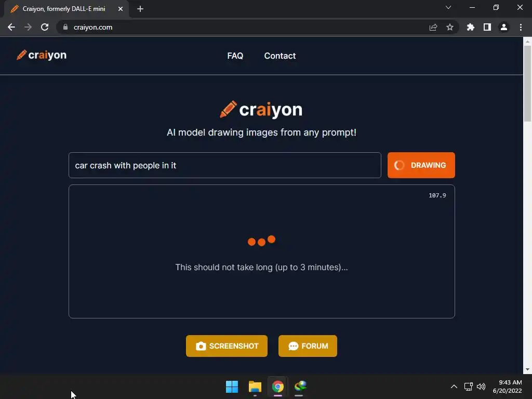532x399 pixels.
Task: Toggle the Chrome side panel icon
Action: click(x=487, y=27)
